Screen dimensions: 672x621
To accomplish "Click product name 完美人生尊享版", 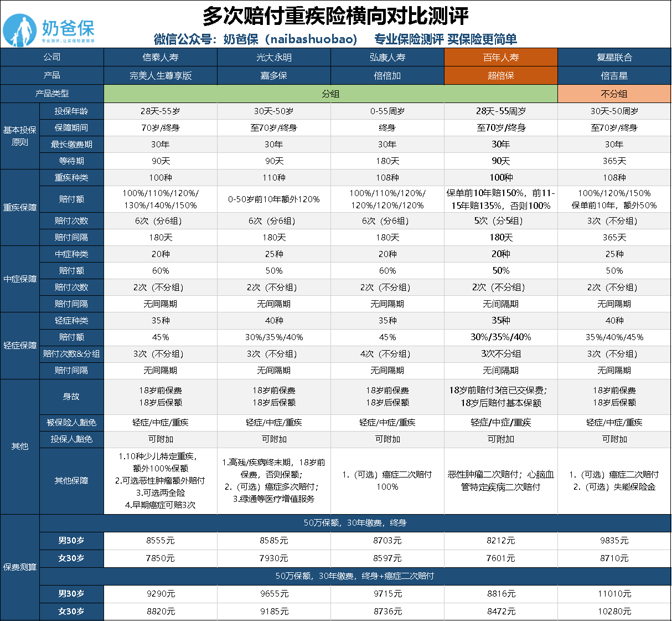I will 161,76.
